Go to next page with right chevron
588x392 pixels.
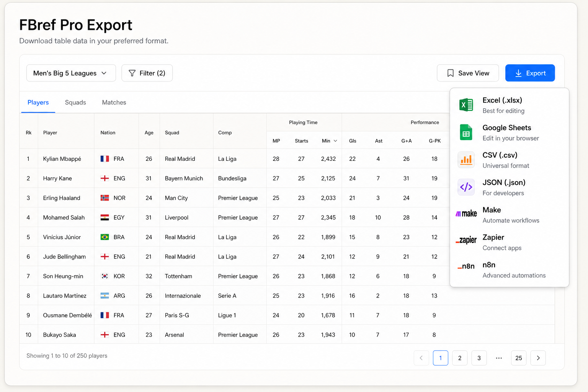click(x=538, y=358)
